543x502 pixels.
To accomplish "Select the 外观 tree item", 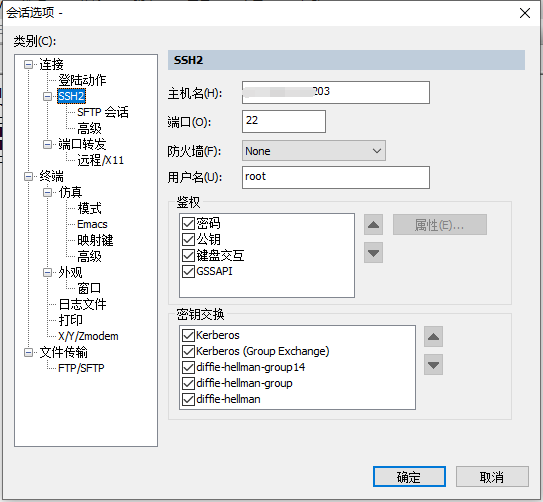I will 70,272.
